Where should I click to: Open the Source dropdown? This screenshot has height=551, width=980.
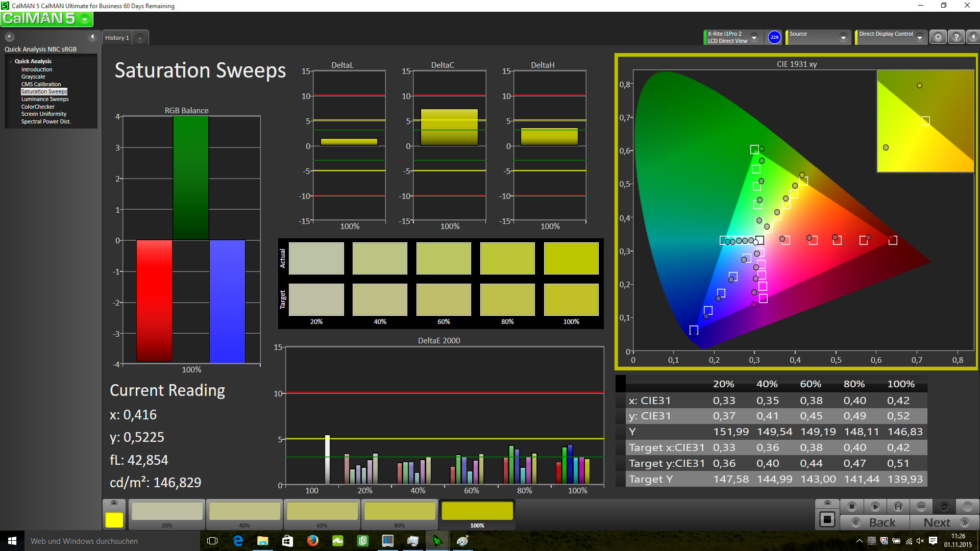(x=843, y=37)
